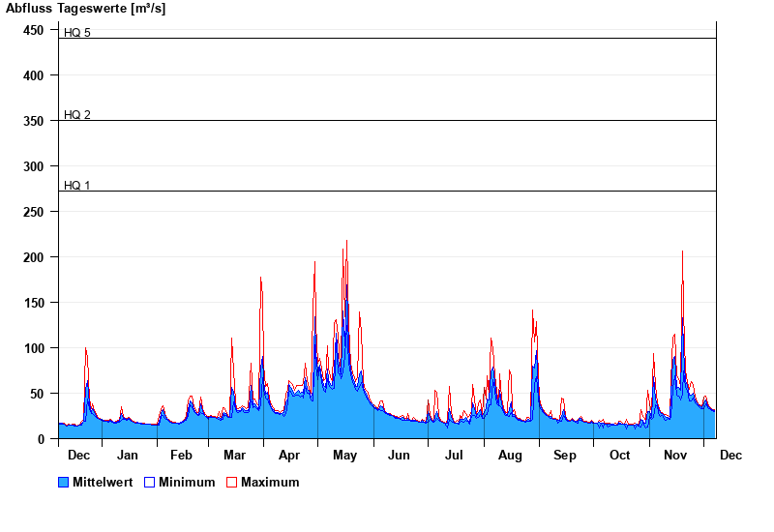Select the Jan month label

coord(128,456)
